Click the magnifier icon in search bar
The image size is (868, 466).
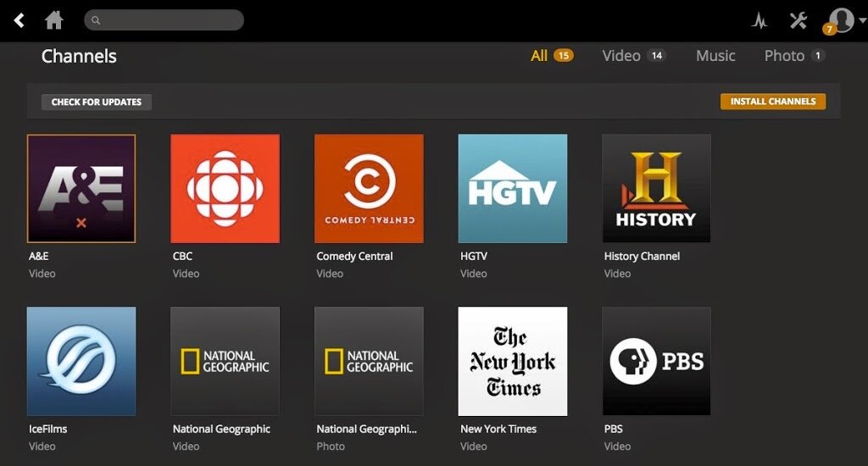tap(96, 20)
